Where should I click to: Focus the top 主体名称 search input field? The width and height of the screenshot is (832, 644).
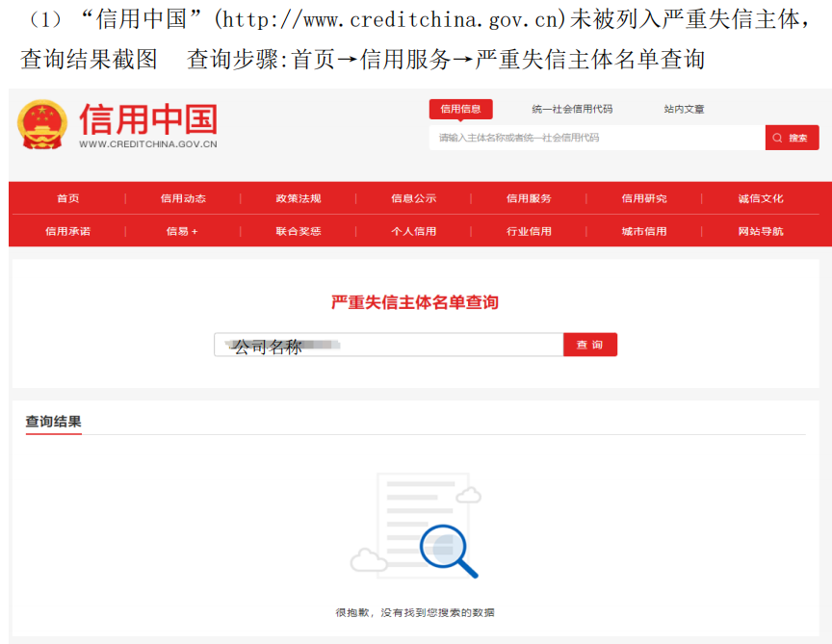[x=597, y=138]
